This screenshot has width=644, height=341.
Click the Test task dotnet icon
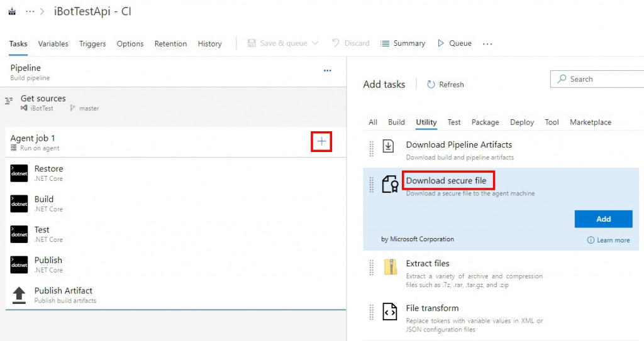pyautogui.click(x=19, y=234)
